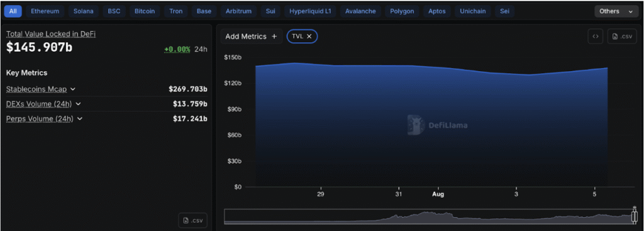
Task: Click the Add Metrics button
Action: (252, 36)
